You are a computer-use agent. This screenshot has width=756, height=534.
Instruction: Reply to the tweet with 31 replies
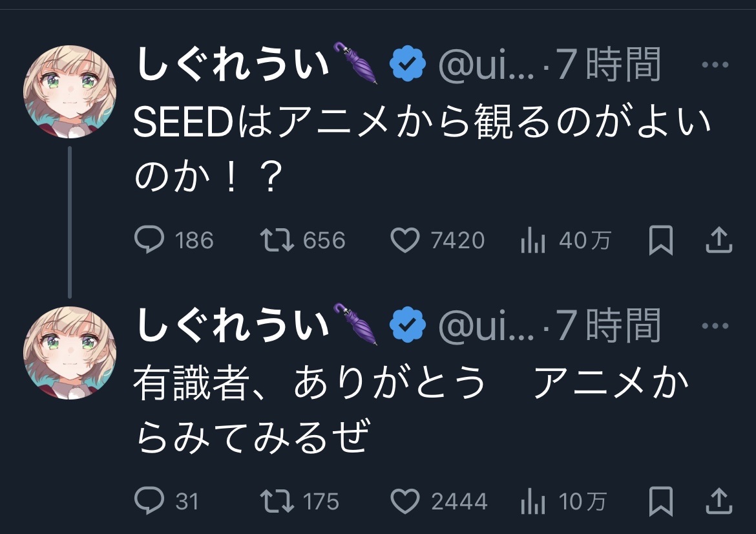click(149, 501)
